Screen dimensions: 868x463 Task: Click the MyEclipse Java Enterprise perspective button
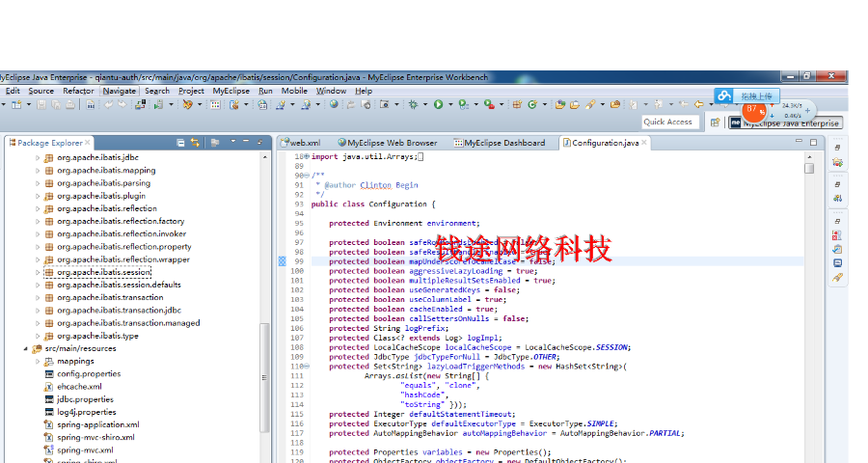785,123
